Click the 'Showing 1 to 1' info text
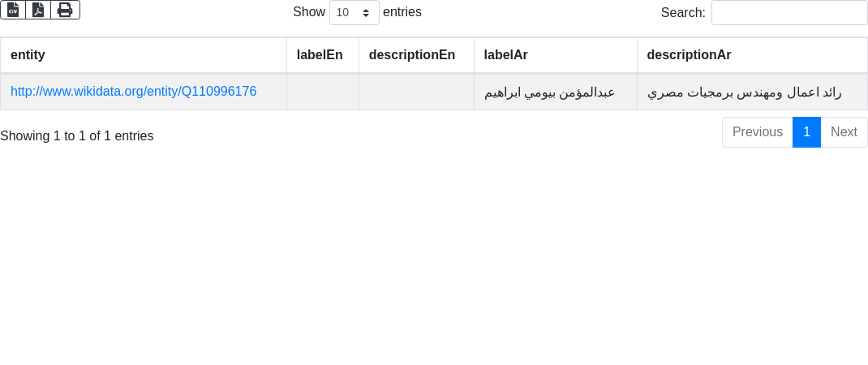Viewport: 868px width, 365px height. click(77, 136)
